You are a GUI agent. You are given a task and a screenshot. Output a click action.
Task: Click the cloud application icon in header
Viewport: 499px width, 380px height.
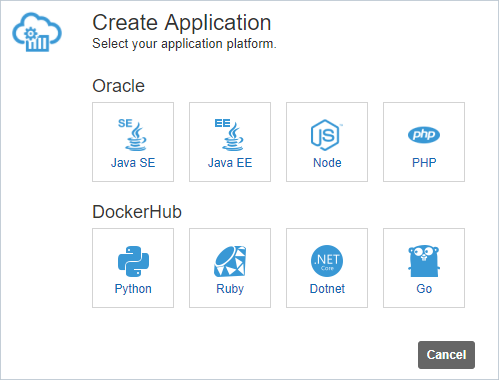(37, 32)
